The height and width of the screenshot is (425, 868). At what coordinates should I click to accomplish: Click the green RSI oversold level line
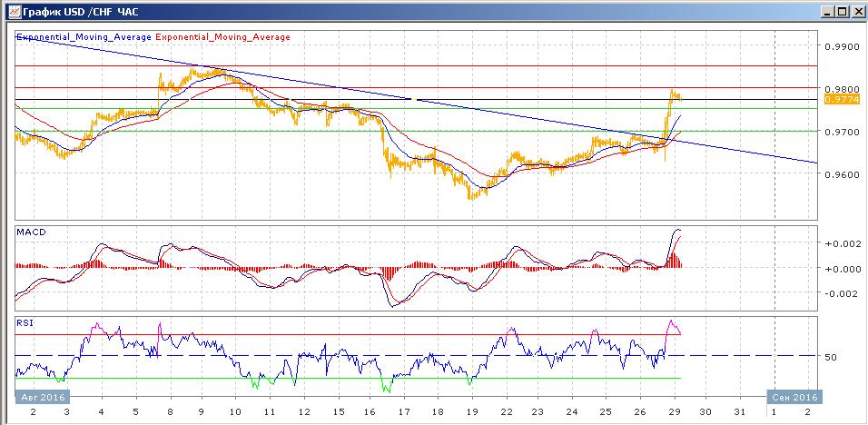coord(348,379)
